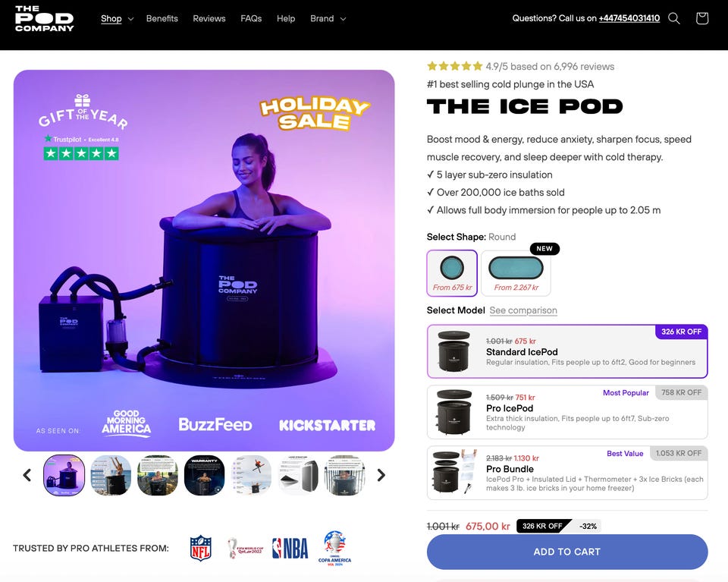Open the FAQs menu item
The width and height of the screenshot is (728, 582).
pyautogui.click(x=251, y=18)
